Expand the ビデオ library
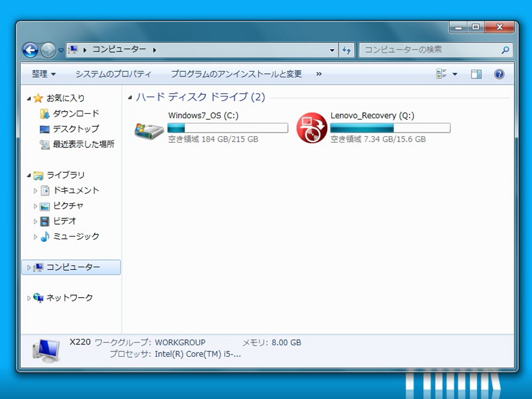532x399 pixels. tap(35, 221)
